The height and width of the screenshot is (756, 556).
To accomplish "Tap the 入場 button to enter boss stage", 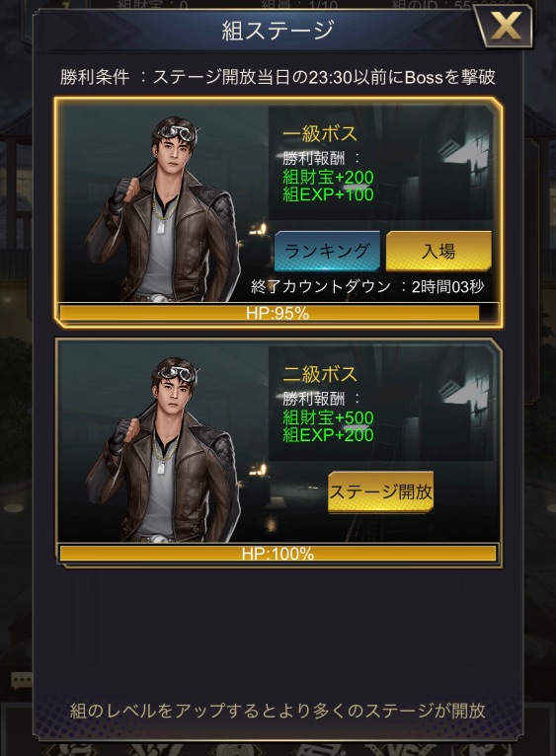I will [x=438, y=252].
